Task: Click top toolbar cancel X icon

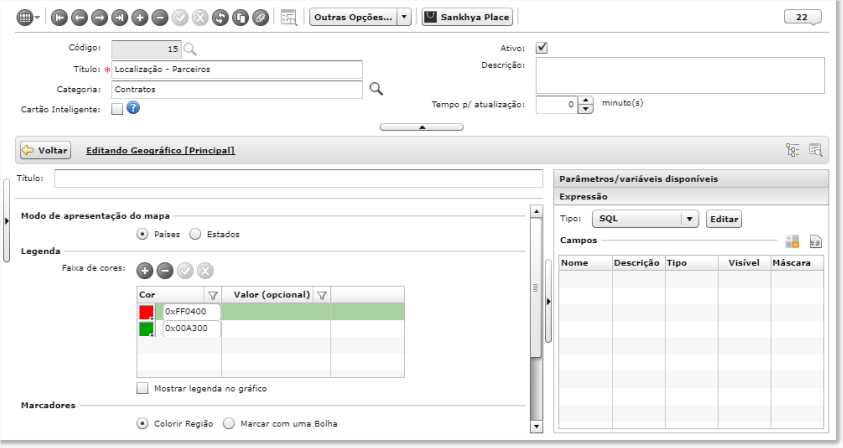Action: point(200,18)
